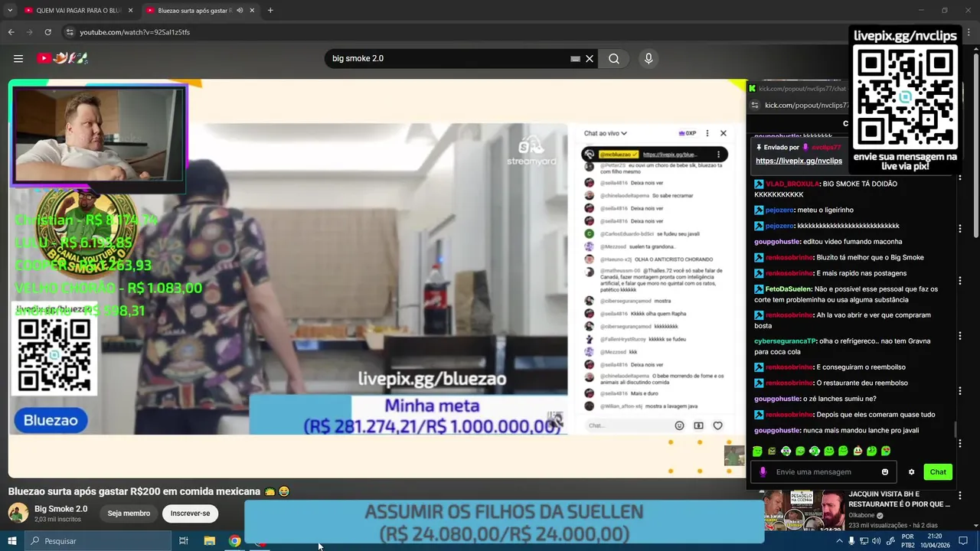Open the pinned livepix.gg/blue link
980x551 pixels.
point(670,155)
